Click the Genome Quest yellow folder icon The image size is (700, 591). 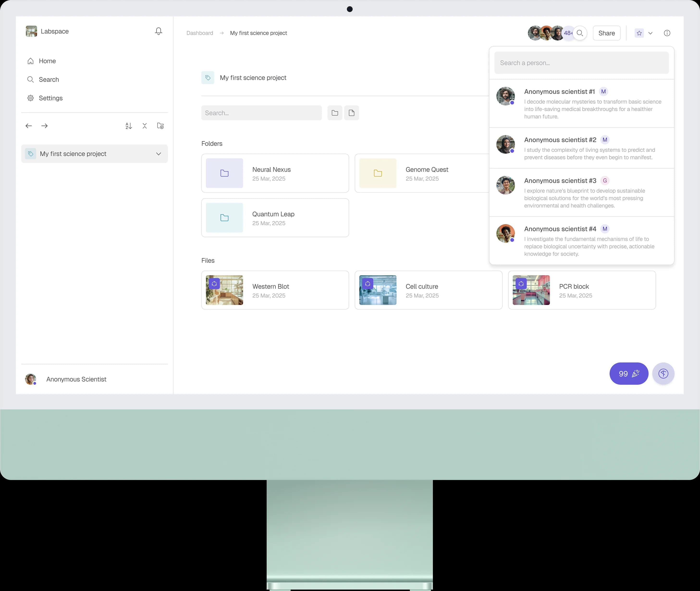tap(378, 173)
